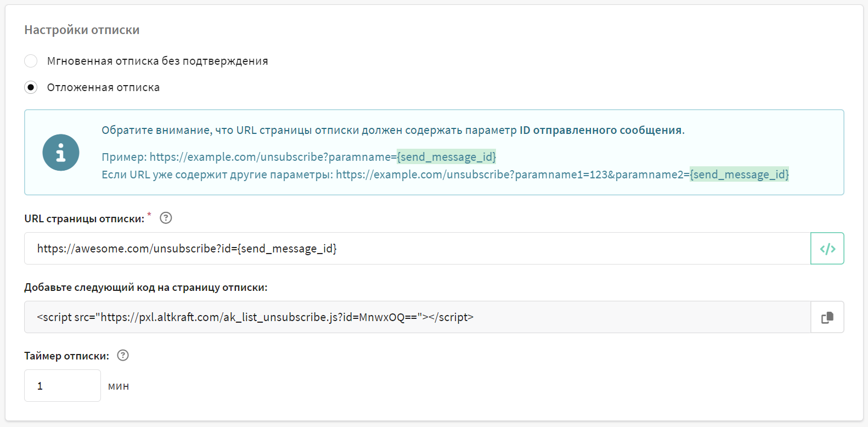This screenshot has width=868, height=427.
Task: Click the script code snippet field
Action: click(x=417, y=317)
